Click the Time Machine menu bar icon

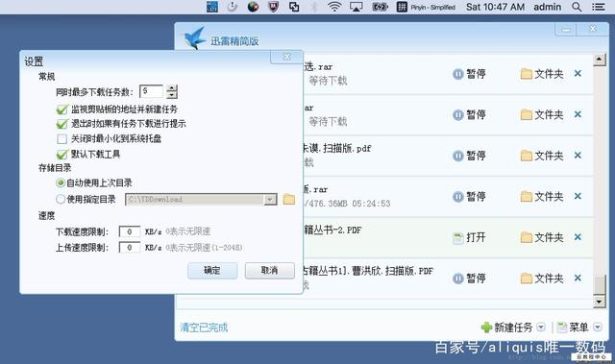pos(233,7)
